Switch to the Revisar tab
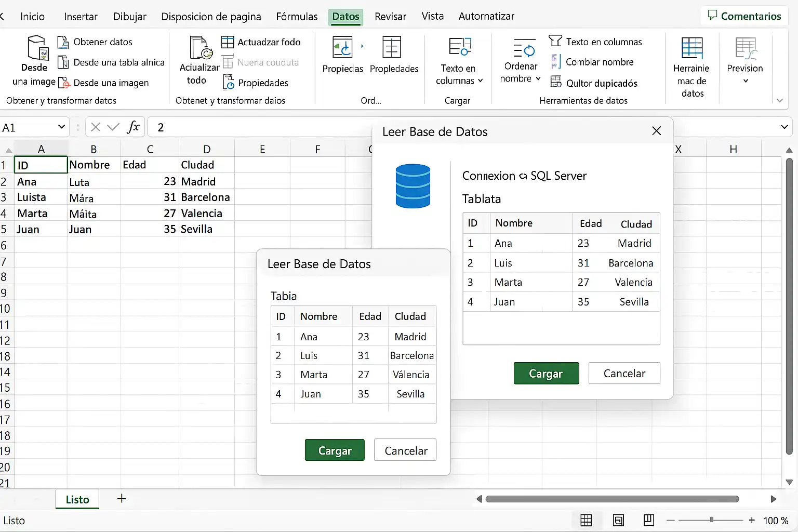This screenshot has width=798, height=532. pyautogui.click(x=390, y=16)
